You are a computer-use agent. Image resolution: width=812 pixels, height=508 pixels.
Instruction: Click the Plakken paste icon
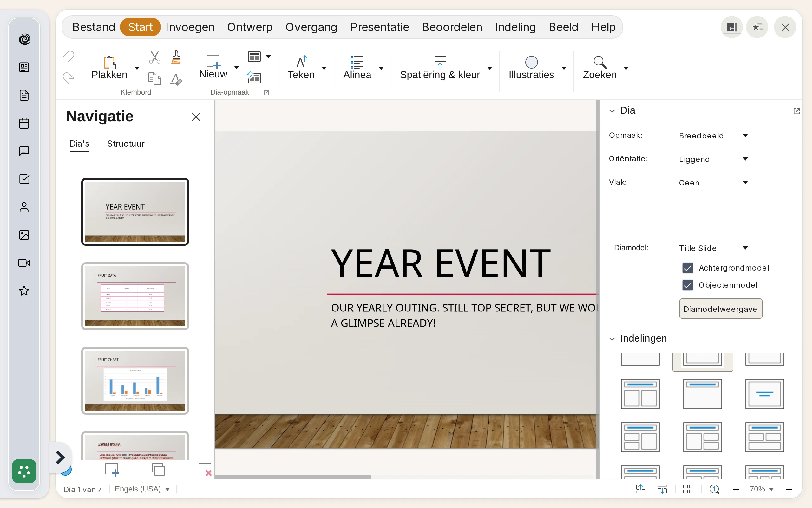pyautogui.click(x=110, y=62)
